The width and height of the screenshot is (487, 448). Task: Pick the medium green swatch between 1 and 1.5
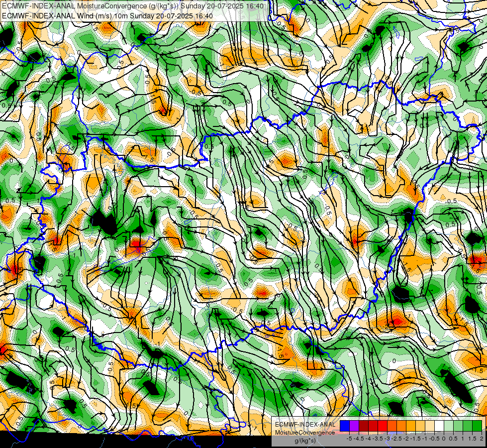tap(468, 426)
